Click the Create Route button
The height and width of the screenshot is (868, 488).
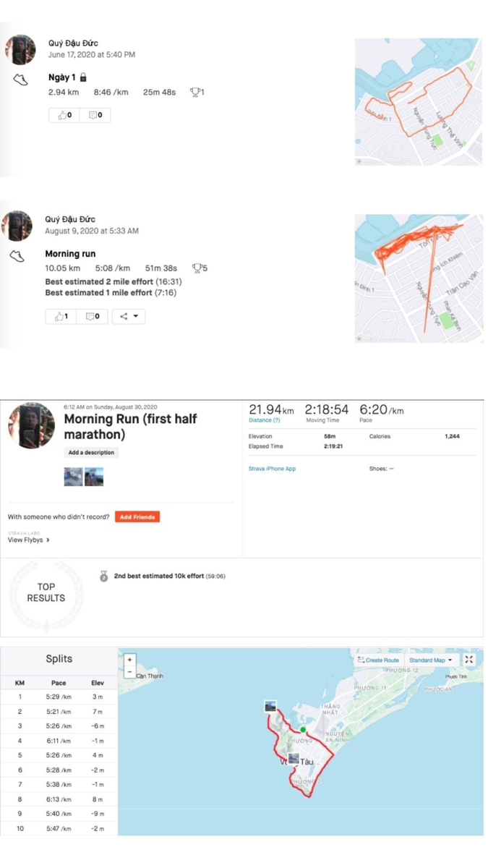pyautogui.click(x=378, y=660)
